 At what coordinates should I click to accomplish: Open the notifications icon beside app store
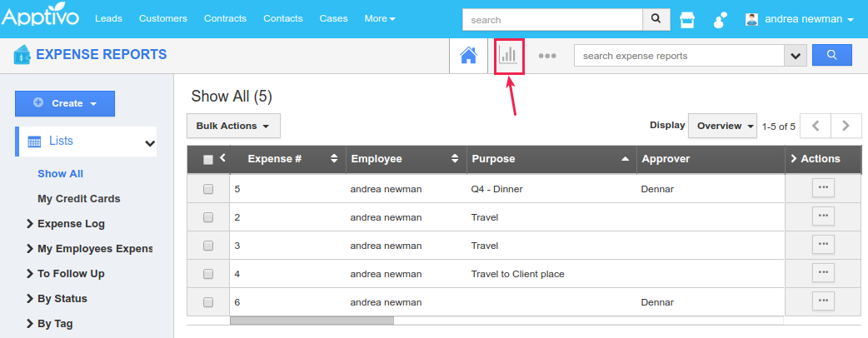pos(721,19)
